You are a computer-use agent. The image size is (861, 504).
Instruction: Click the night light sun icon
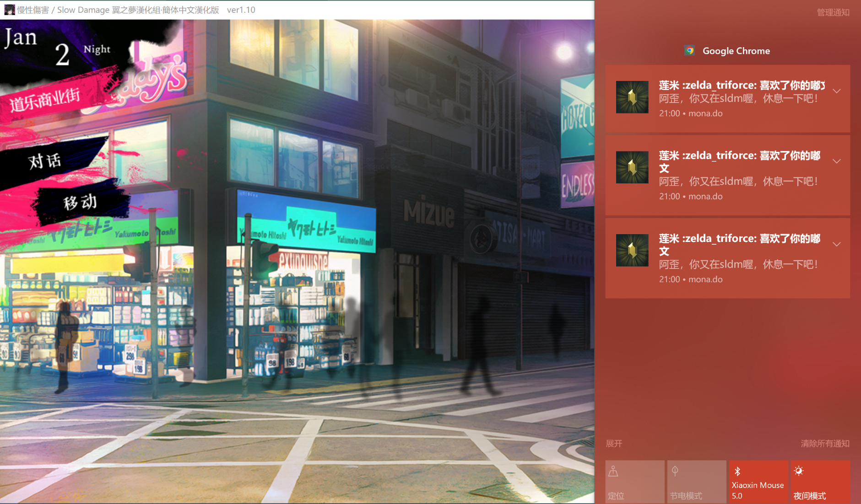[x=799, y=471]
